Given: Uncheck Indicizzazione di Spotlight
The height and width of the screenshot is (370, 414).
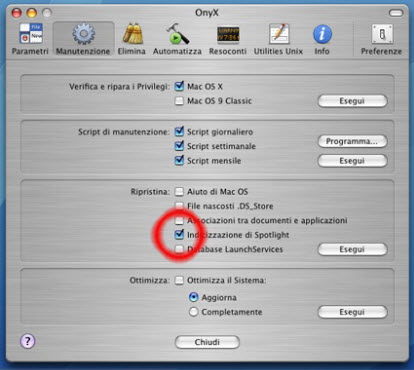Looking at the screenshot, I should point(179,235).
